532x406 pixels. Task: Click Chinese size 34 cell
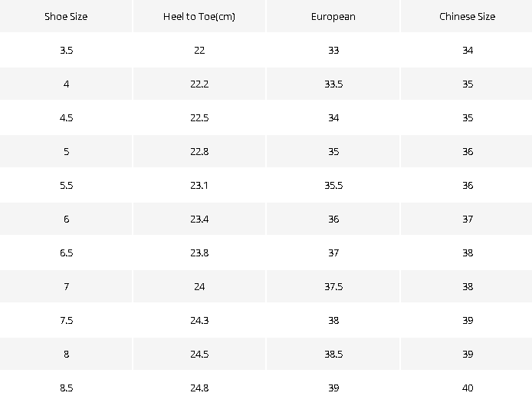[x=467, y=51]
